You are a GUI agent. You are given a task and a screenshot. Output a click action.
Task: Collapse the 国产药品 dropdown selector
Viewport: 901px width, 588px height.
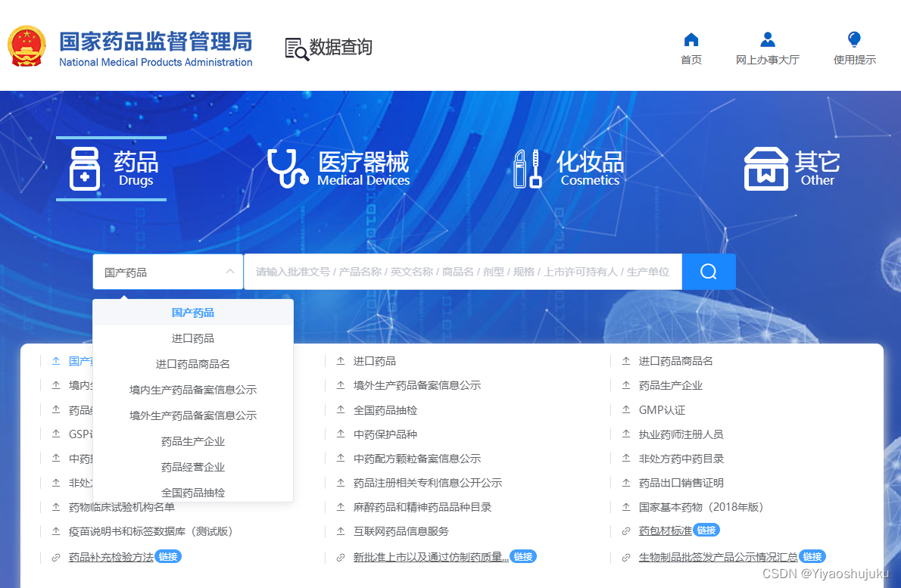point(168,272)
